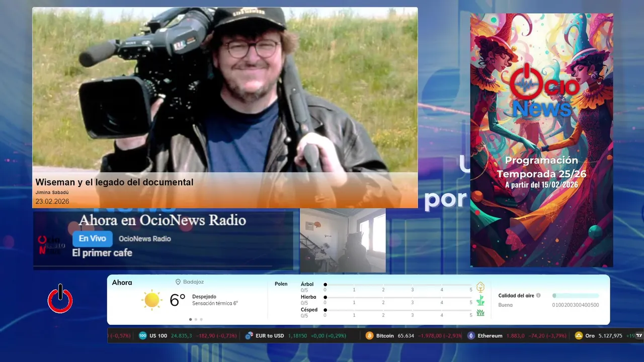This screenshot has height=362, width=644.
Task: Click the Polen label
Action: tap(281, 284)
